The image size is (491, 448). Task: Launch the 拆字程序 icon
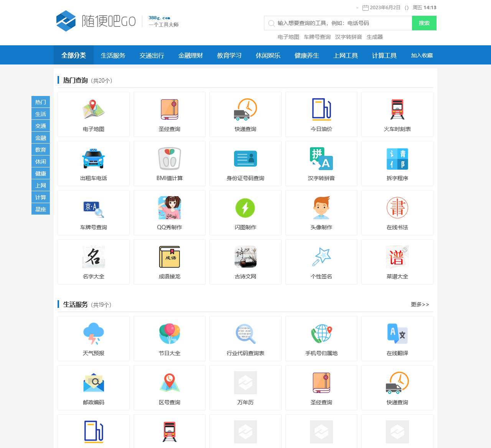397,159
